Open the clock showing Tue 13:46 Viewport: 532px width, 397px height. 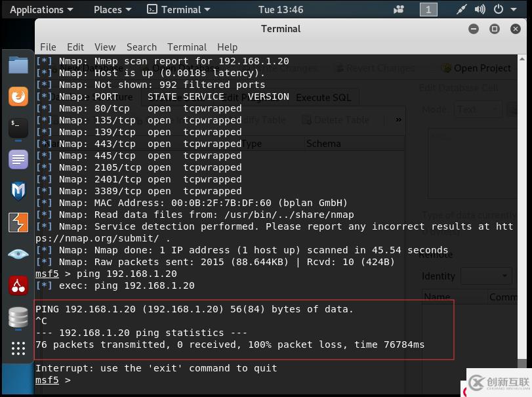tap(281, 10)
